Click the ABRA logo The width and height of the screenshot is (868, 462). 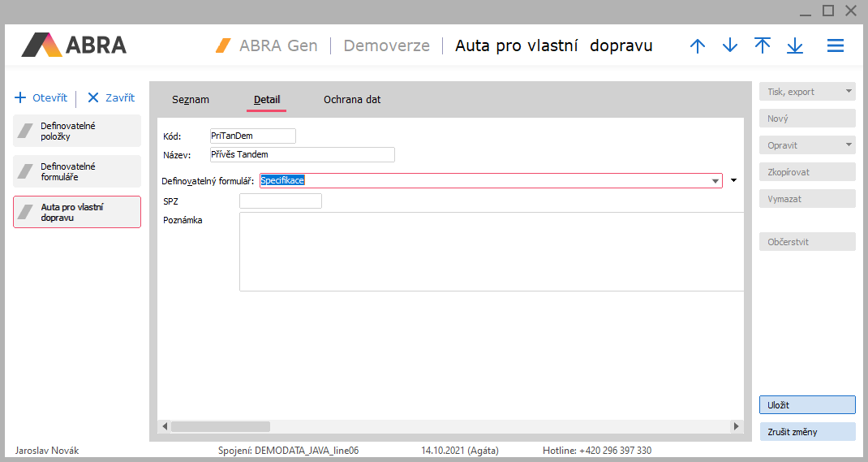[74, 45]
